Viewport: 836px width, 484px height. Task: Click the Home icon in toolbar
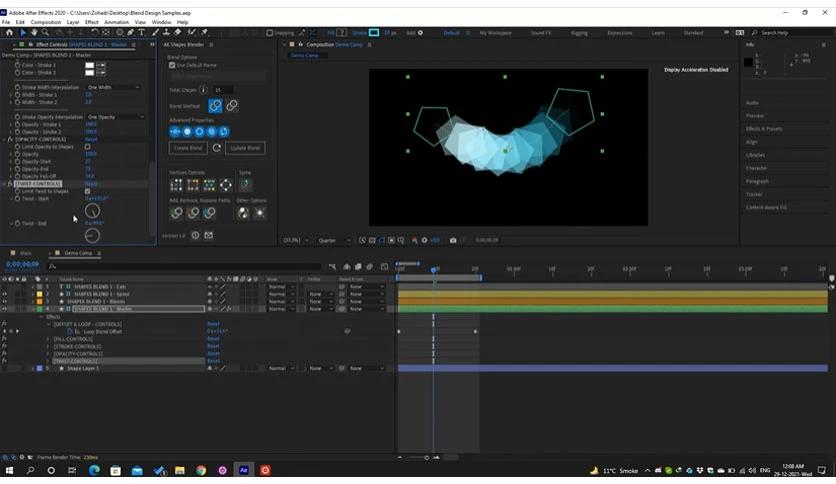(8, 33)
